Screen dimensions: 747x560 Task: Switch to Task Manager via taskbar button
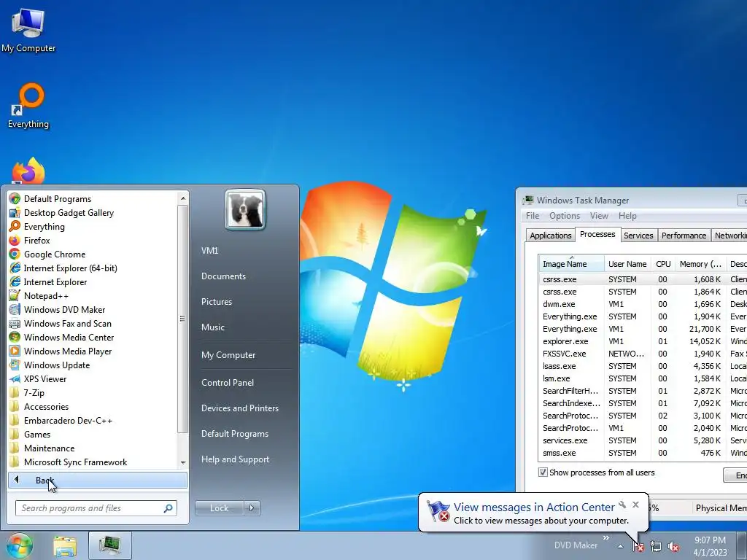109,545
